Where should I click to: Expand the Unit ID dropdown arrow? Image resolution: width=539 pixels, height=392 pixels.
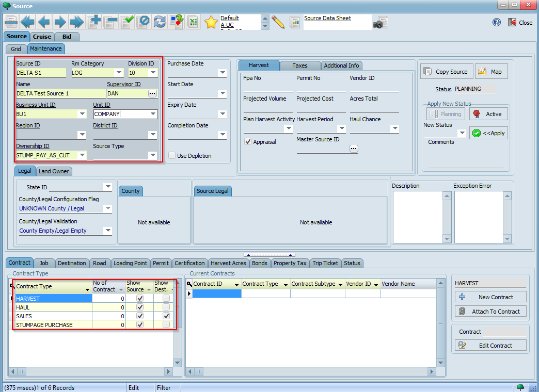[153, 114]
